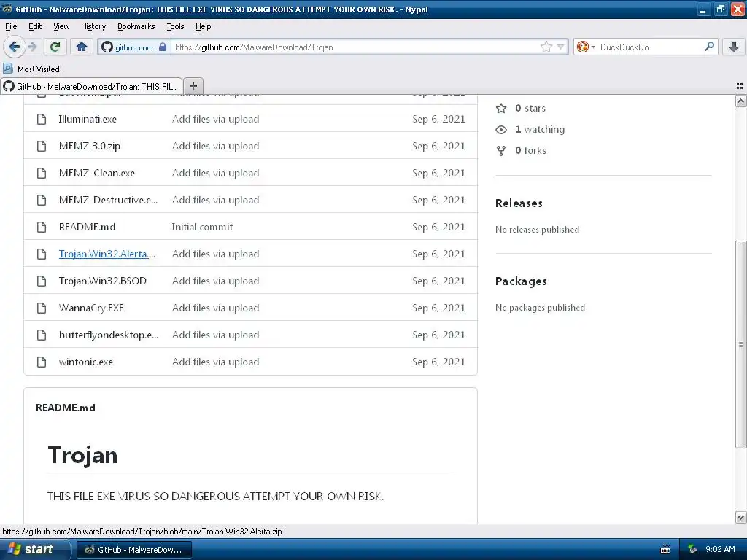Viewport: 747px width, 560px height.
Task: Open the MEMZ-Clean.exe file link
Action: tap(97, 173)
